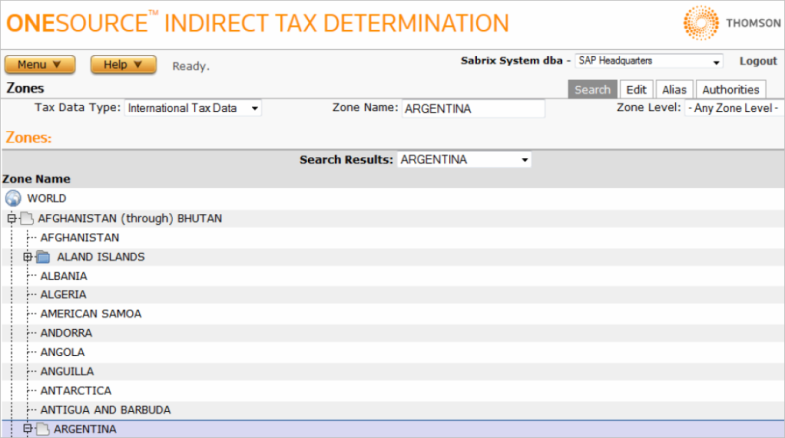Viewport: 785px width, 438px height.
Task: Click the Ready status text
Action: pos(191,66)
